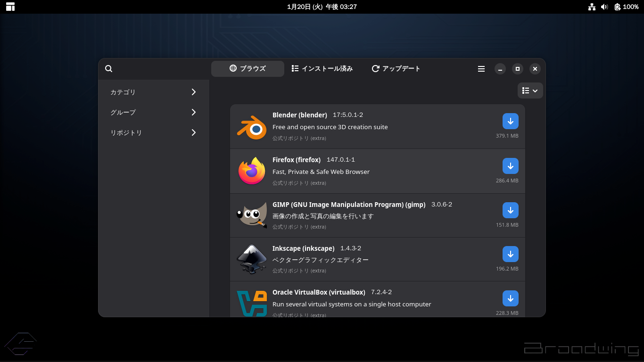
Task: Maximize the package manager window
Action: (x=517, y=69)
